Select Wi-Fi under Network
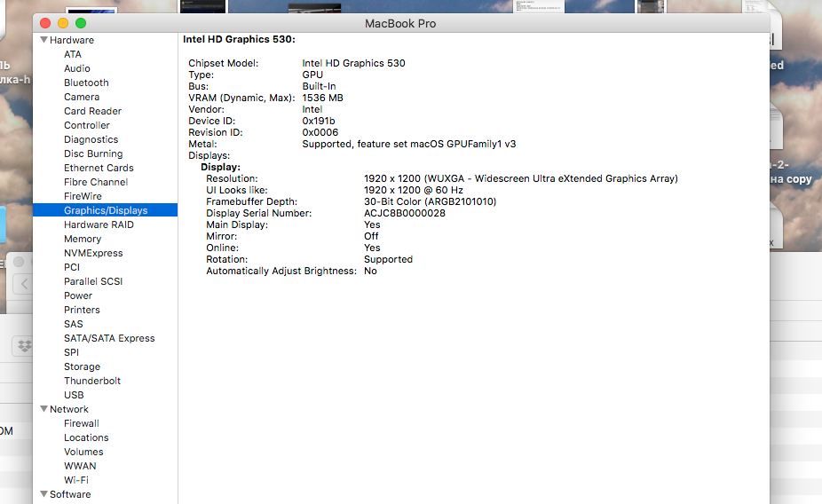This screenshot has height=504, width=822. coord(76,479)
